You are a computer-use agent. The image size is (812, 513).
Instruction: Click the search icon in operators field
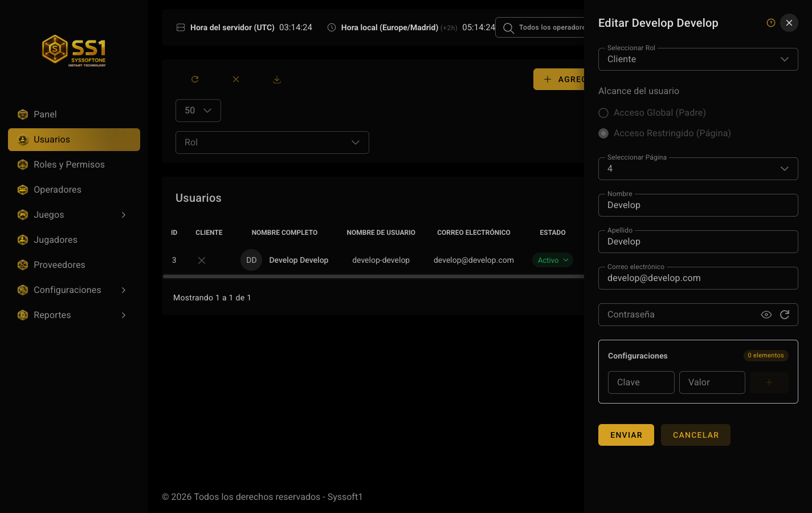pos(508,27)
